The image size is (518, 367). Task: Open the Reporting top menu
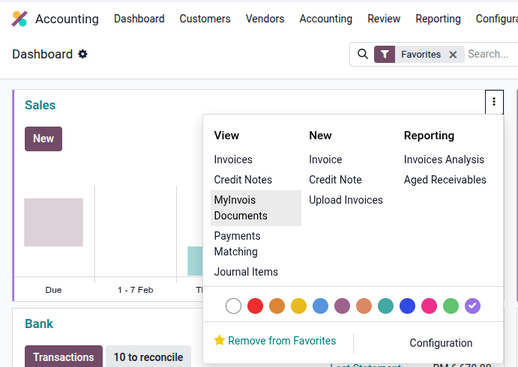point(438,19)
